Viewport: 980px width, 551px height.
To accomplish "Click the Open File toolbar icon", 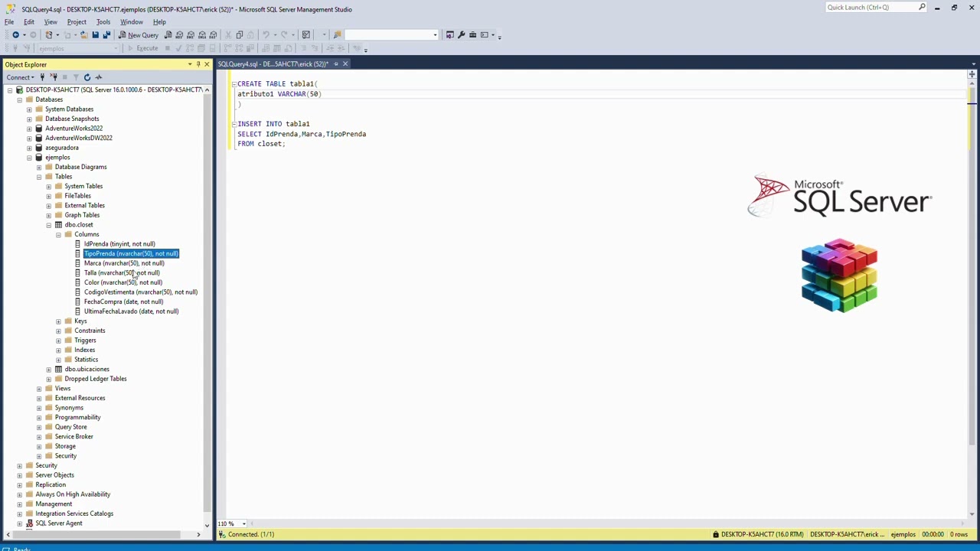I will pos(83,34).
